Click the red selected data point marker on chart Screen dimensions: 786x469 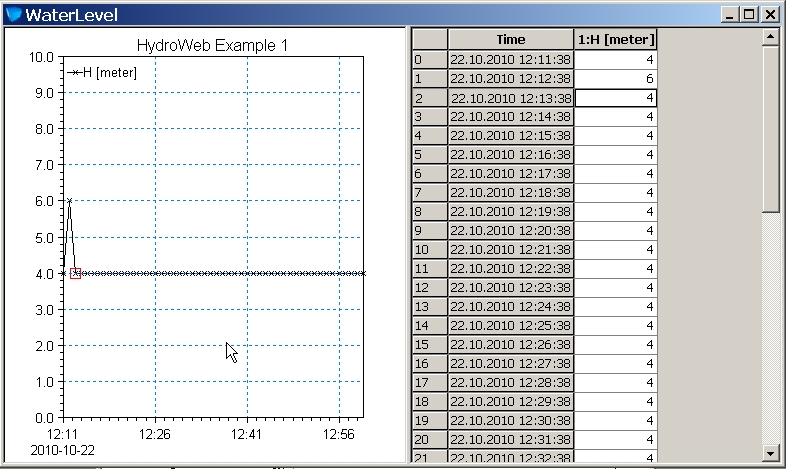tap(75, 273)
